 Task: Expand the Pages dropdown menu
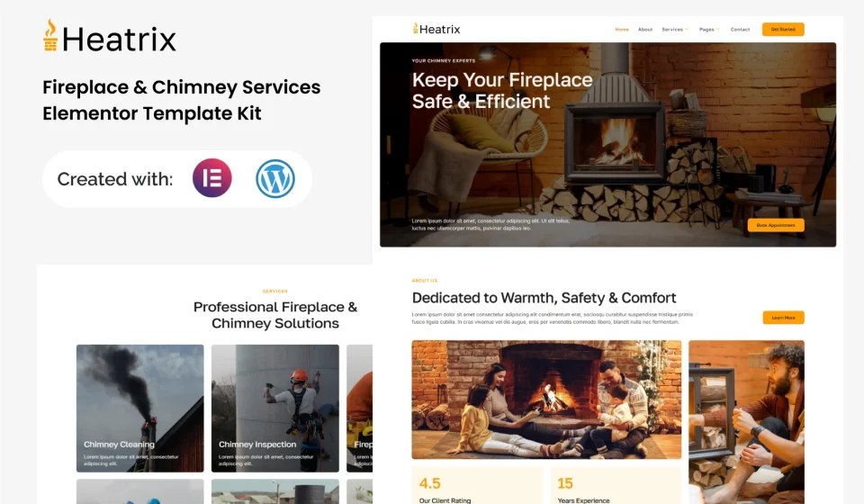pyautogui.click(x=709, y=30)
